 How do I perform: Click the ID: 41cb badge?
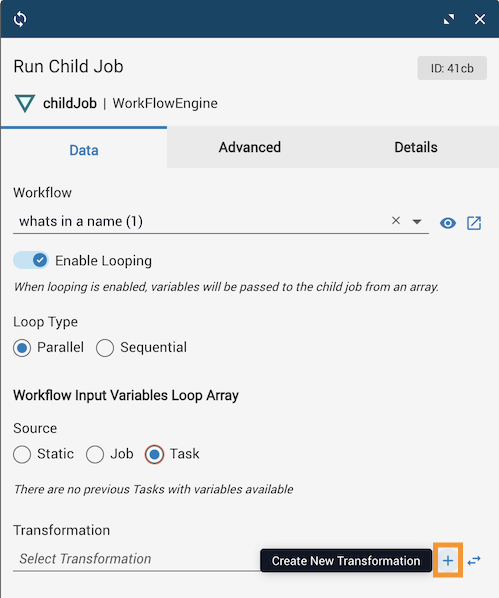click(x=452, y=68)
